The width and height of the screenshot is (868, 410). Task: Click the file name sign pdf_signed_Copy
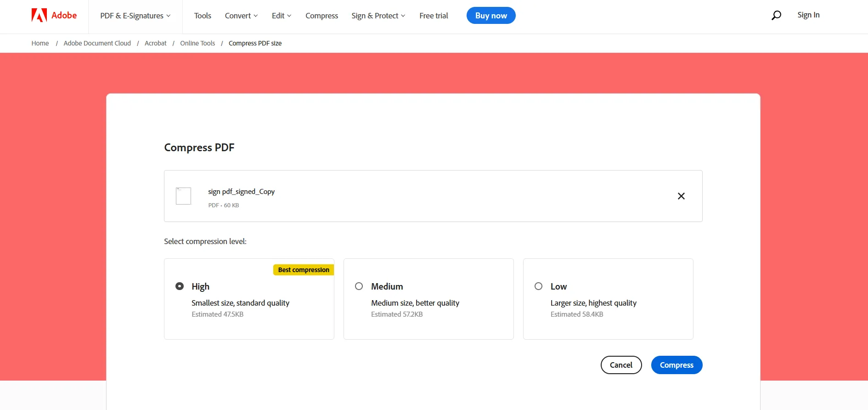241,192
